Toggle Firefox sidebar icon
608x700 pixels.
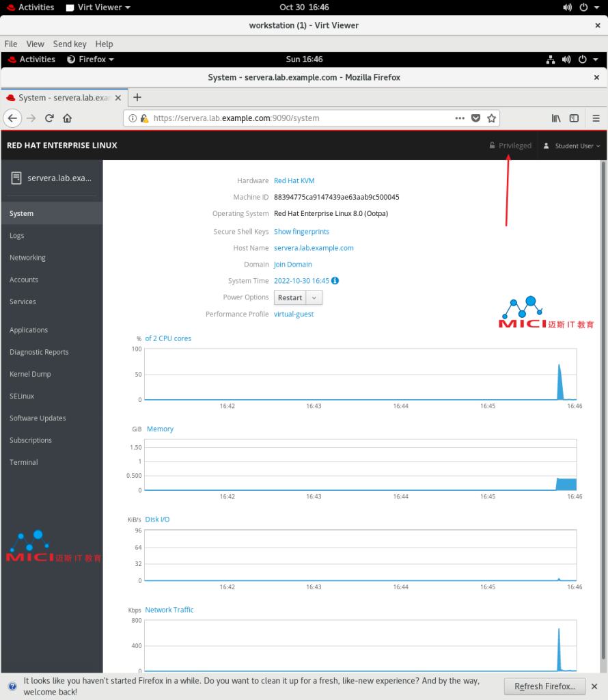click(x=574, y=118)
